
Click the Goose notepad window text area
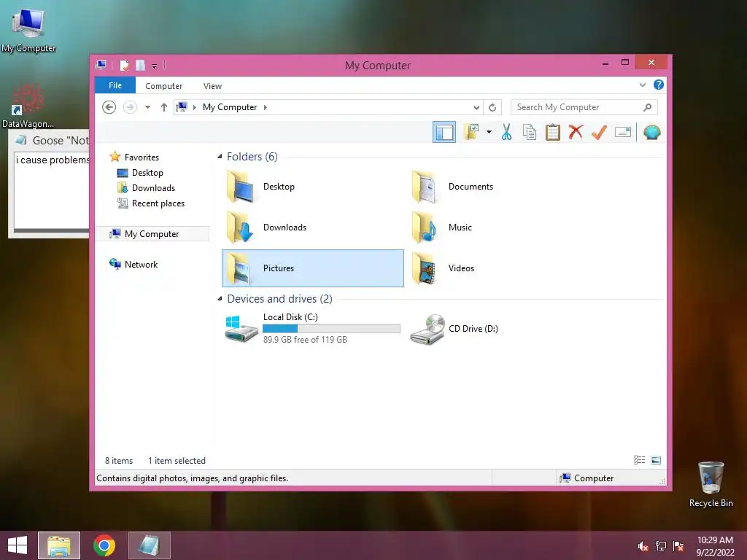coord(52,190)
